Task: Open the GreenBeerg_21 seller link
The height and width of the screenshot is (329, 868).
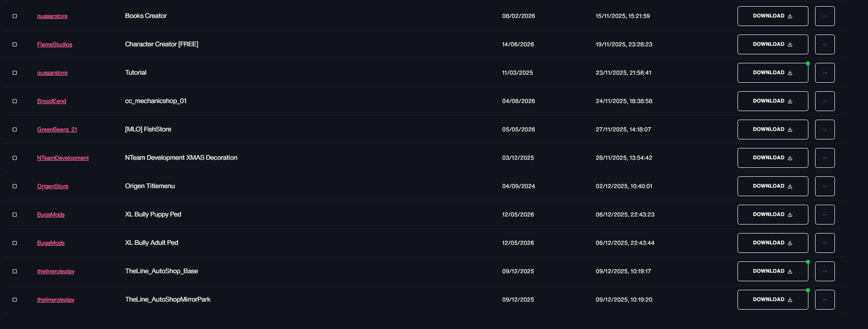Action: click(x=57, y=130)
